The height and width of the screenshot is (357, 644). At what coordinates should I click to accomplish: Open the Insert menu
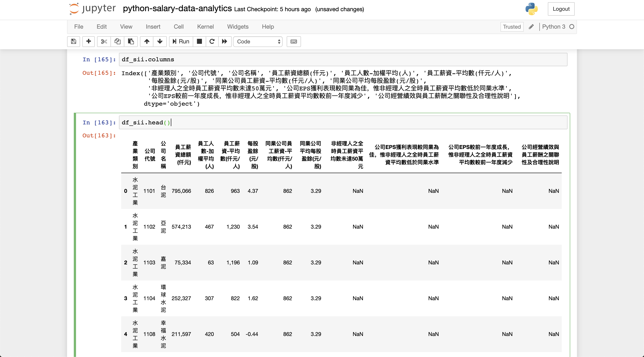click(153, 27)
